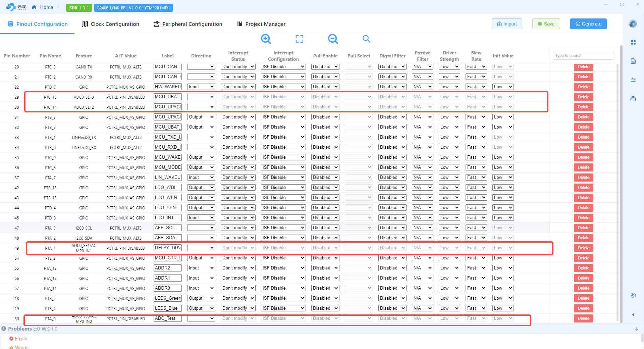Open Digital Filter dropdown for PTD_4 row
Screen dimensions: 644x349
[x=392, y=208]
